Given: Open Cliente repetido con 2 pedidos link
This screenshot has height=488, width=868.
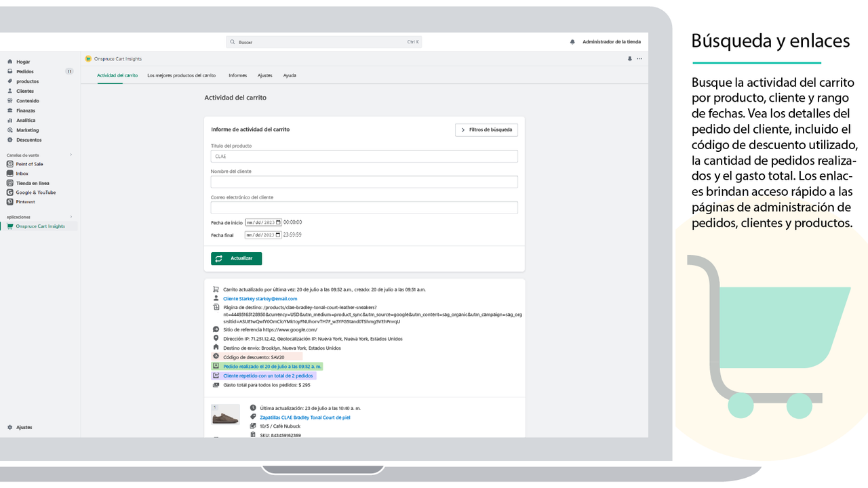Looking at the screenshot, I should (269, 375).
